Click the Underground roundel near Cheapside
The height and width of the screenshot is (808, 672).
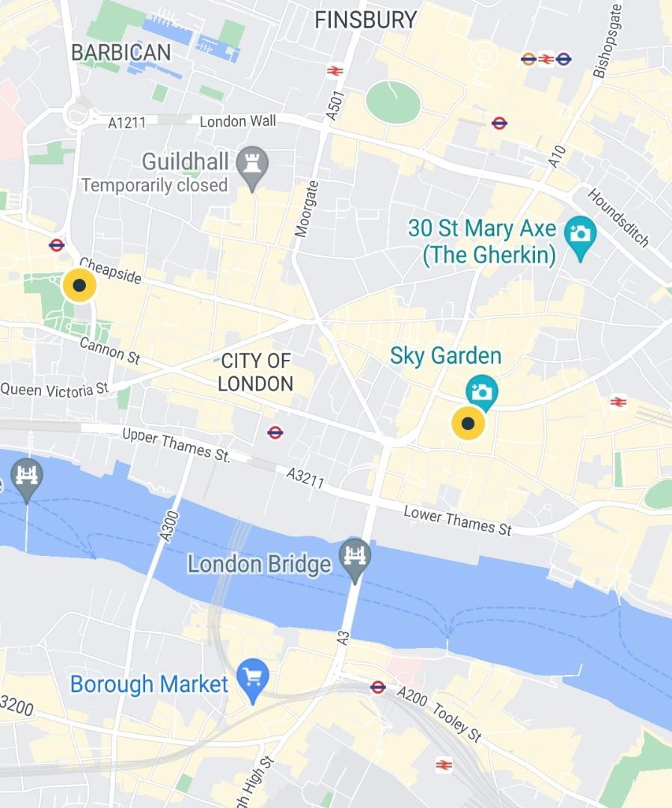click(57, 245)
